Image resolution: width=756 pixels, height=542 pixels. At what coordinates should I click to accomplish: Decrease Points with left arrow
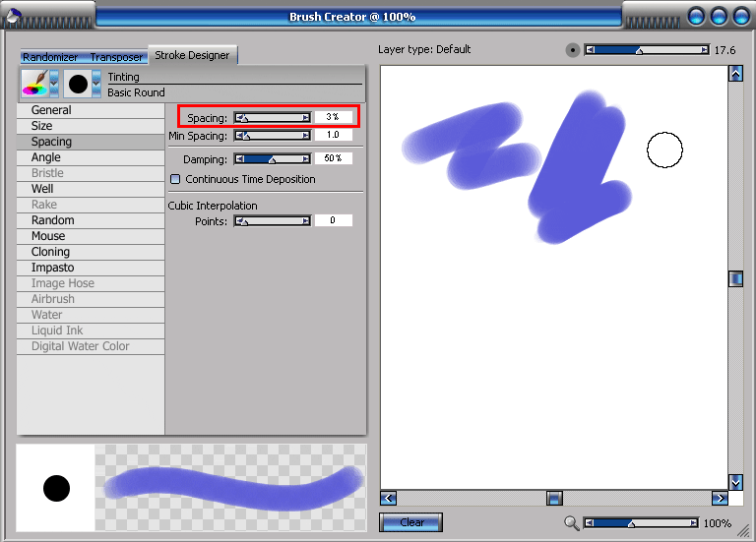tap(239, 221)
